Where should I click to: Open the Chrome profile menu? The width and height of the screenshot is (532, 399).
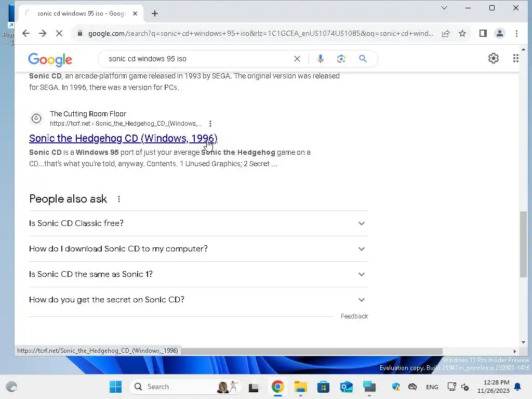click(x=500, y=33)
